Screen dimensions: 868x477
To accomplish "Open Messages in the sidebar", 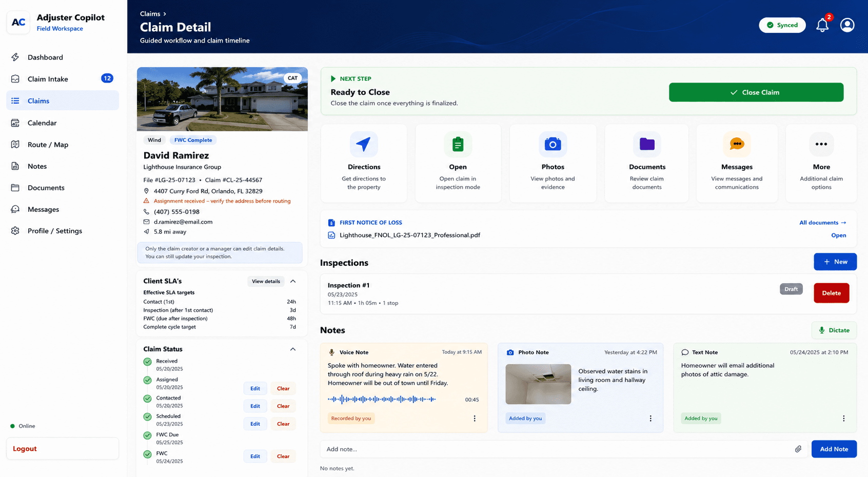I will 63,209.
